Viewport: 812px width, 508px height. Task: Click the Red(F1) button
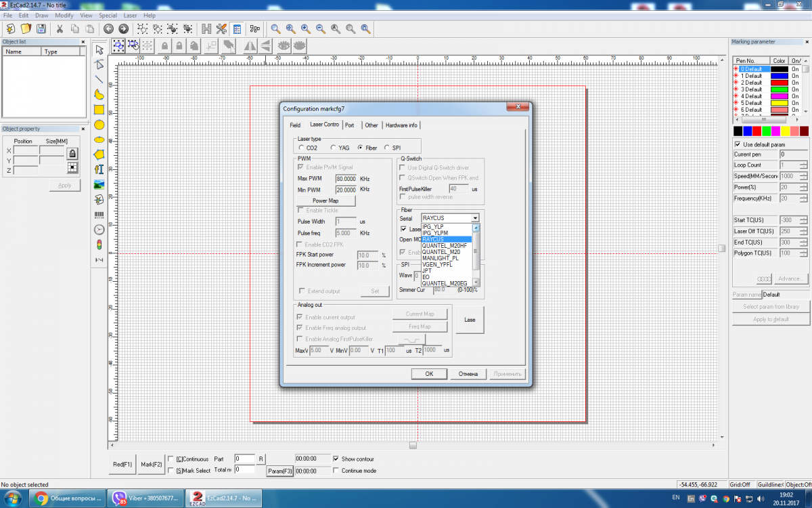pos(122,465)
